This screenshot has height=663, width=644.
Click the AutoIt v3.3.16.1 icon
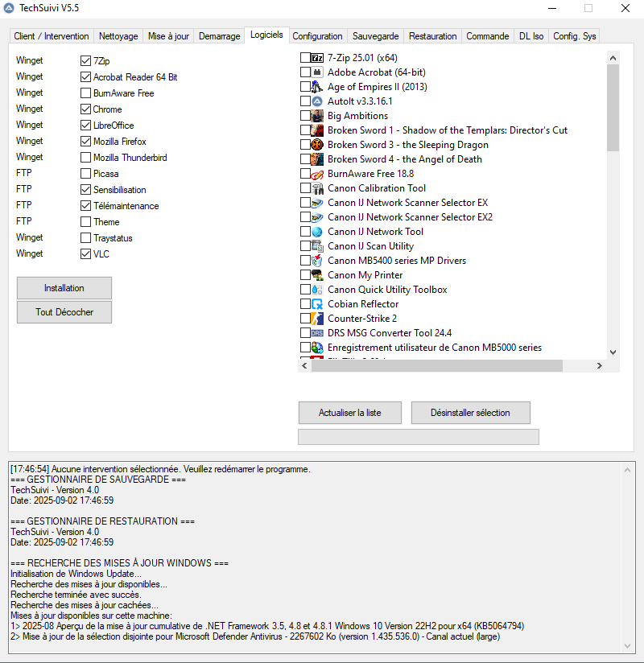point(315,101)
